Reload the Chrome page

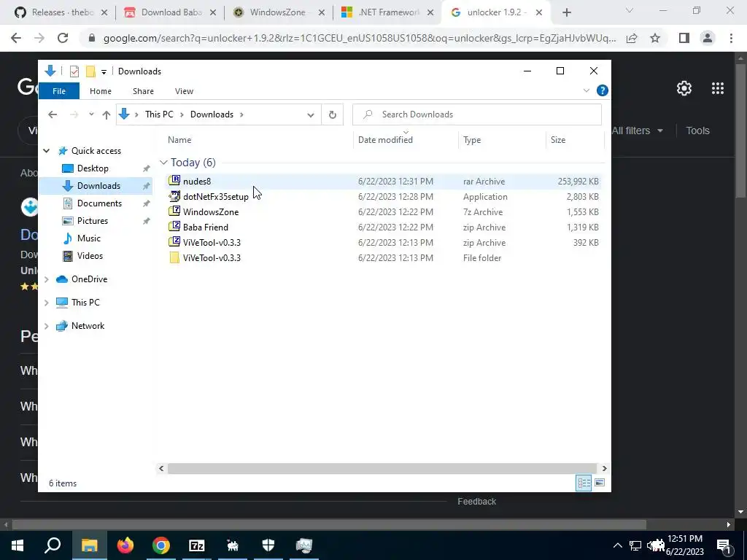pyautogui.click(x=63, y=38)
